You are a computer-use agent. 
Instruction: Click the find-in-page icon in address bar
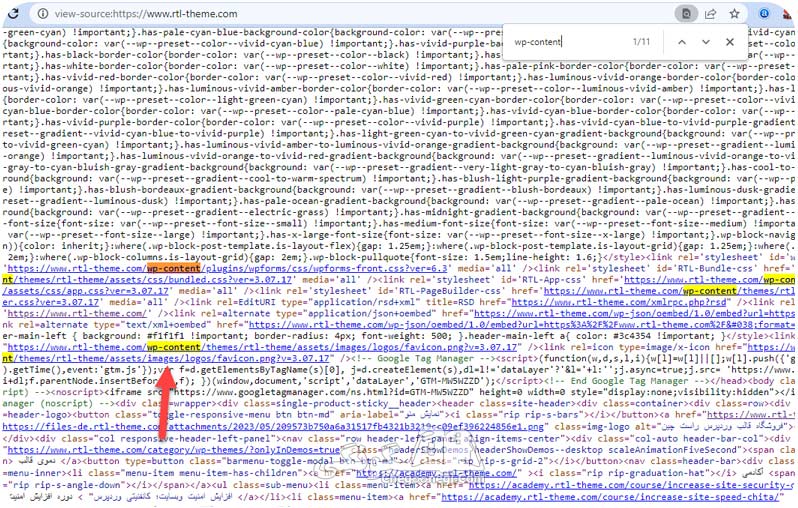(686, 14)
